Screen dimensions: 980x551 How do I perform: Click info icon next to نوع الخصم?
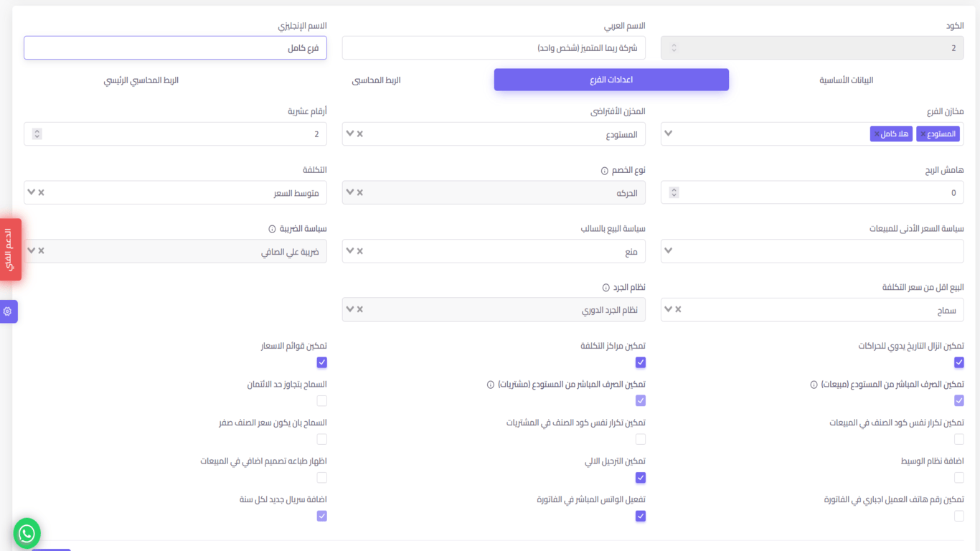pyautogui.click(x=605, y=171)
